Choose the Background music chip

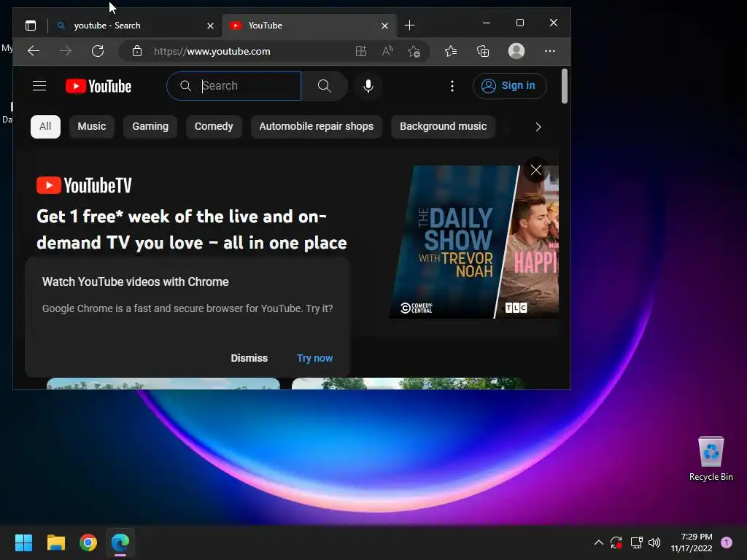(443, 127)
